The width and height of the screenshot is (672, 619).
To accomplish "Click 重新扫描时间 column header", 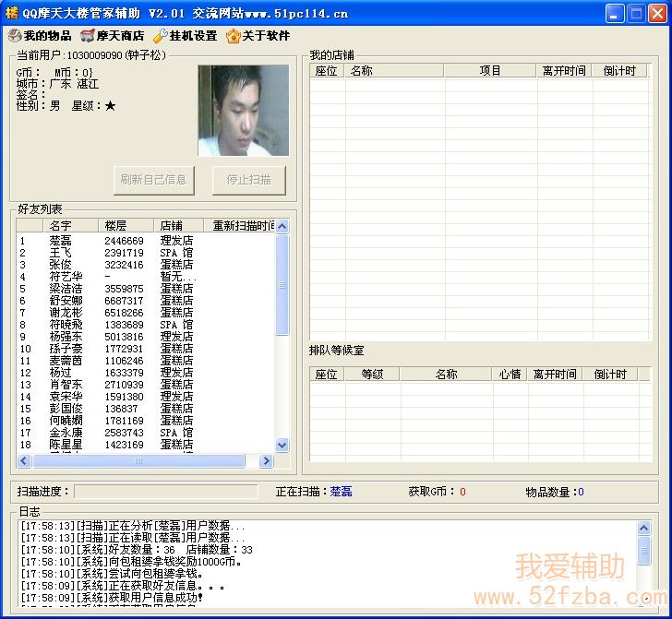I will (x=239, y=226).
